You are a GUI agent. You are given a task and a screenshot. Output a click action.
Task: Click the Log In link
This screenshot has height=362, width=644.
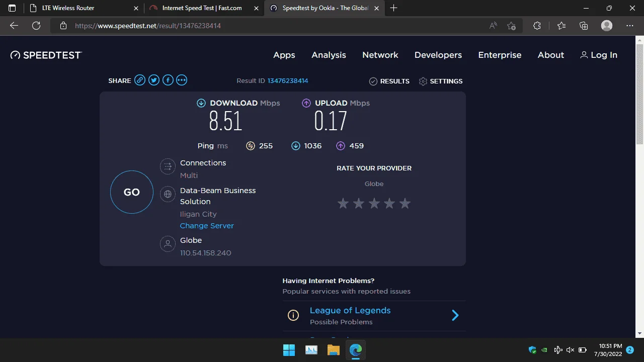(x=599, y=55)
